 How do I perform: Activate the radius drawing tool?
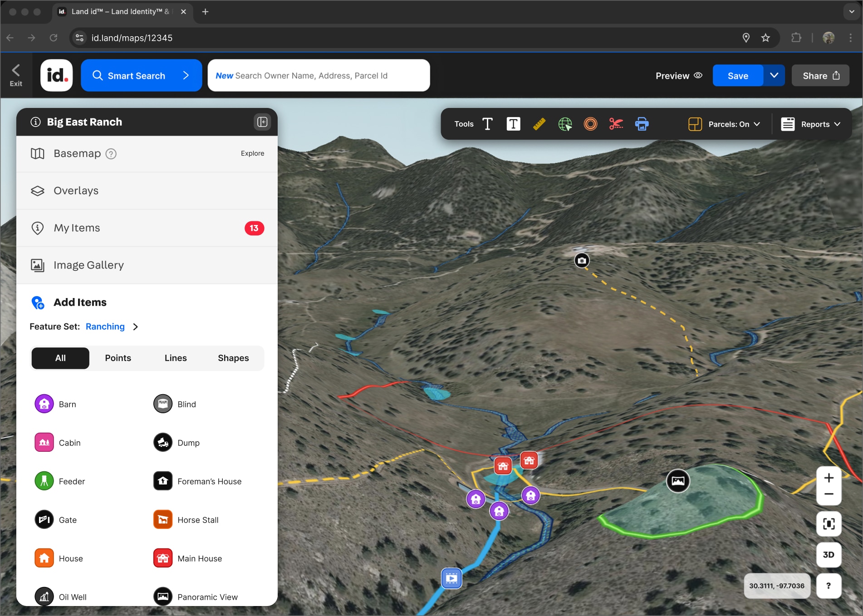(591, 124)
